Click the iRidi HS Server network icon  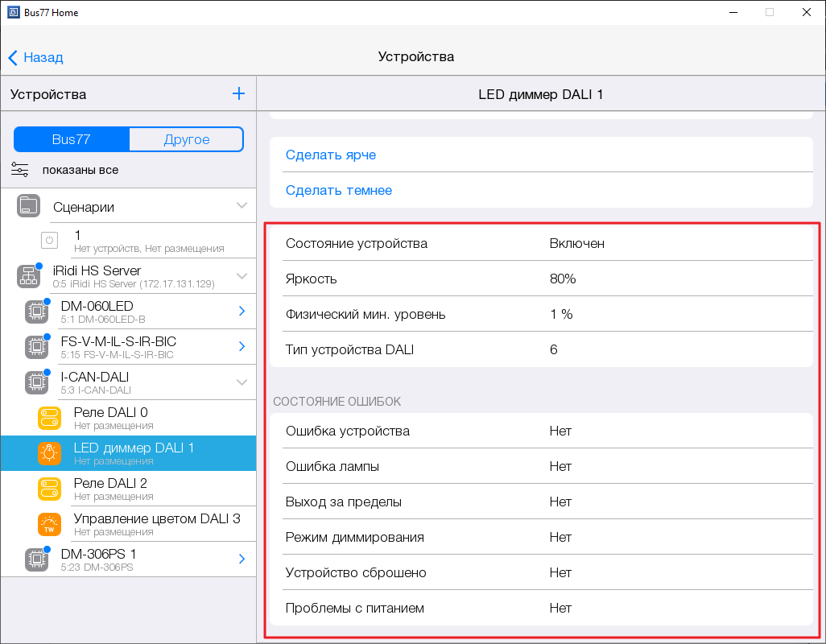pos(28,277)
